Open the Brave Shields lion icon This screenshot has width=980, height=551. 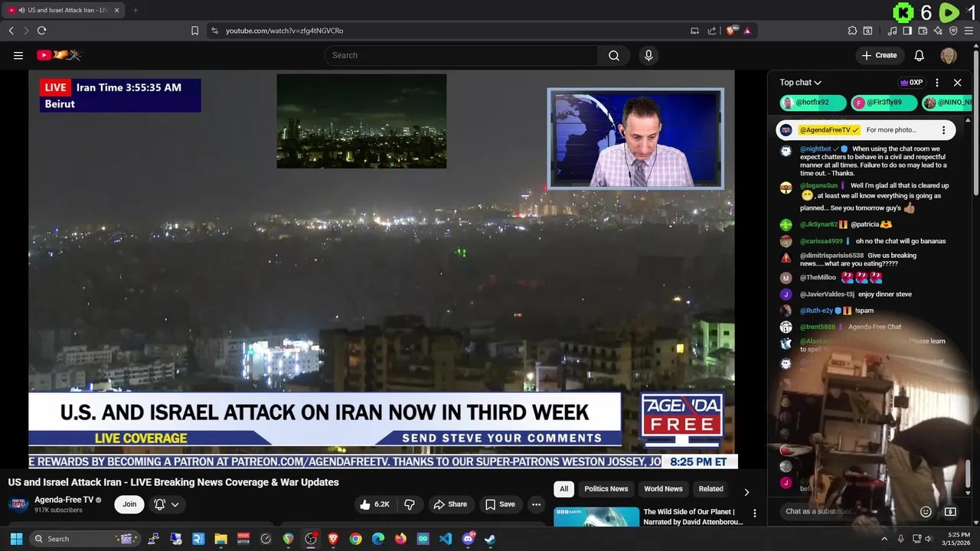[730, 31]
